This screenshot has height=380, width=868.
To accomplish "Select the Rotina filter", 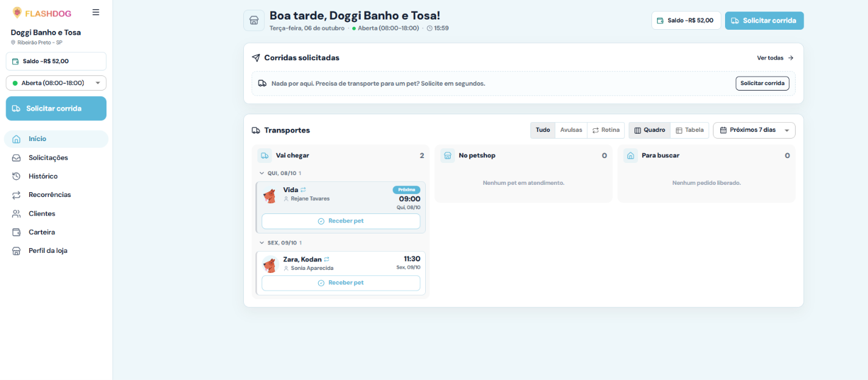I will [x=606, y=130].
